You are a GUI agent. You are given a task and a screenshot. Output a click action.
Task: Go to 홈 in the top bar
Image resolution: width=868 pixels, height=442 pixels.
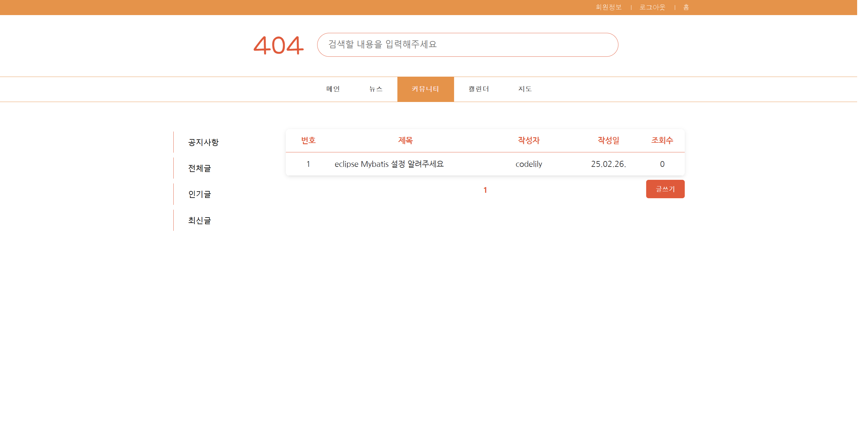686,7
